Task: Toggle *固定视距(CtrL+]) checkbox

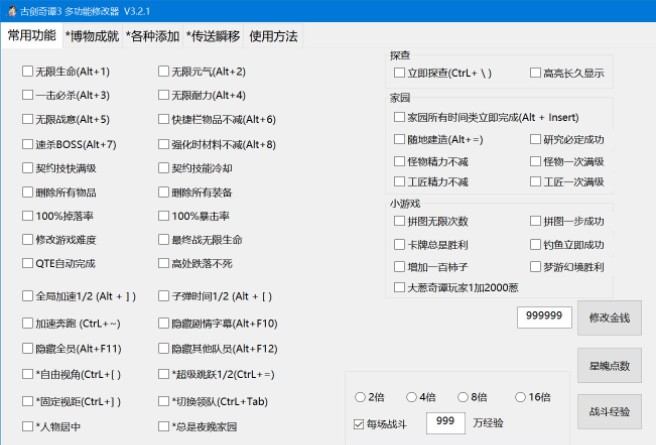Action: (x=28, y=401)
